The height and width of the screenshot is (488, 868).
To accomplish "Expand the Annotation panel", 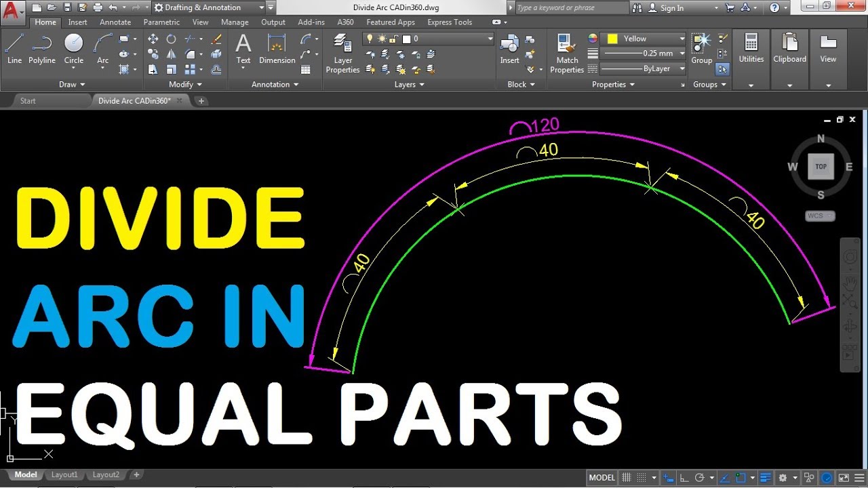I will click(275, 85).
